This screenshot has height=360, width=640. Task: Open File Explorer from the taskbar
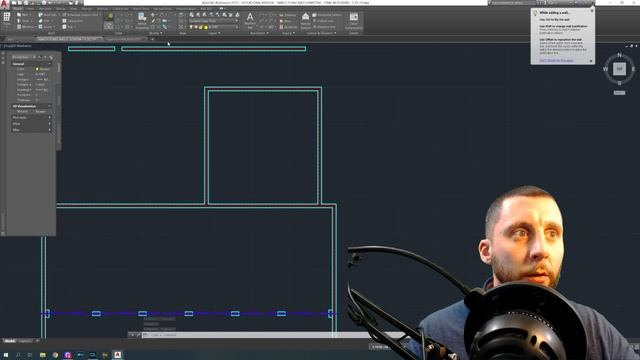[x=42, y=355]
